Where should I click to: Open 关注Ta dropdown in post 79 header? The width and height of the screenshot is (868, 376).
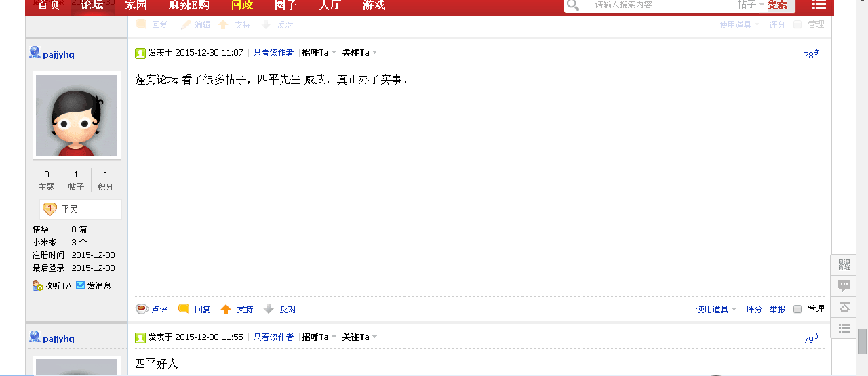coord(359,337)
